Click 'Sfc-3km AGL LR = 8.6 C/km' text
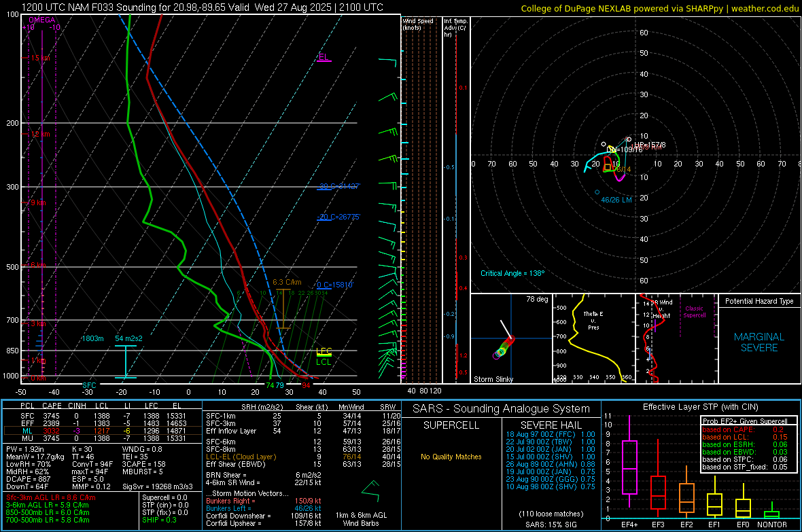This screenshot has width=802, height=532. pyautogui.click(x=51, y=497)
